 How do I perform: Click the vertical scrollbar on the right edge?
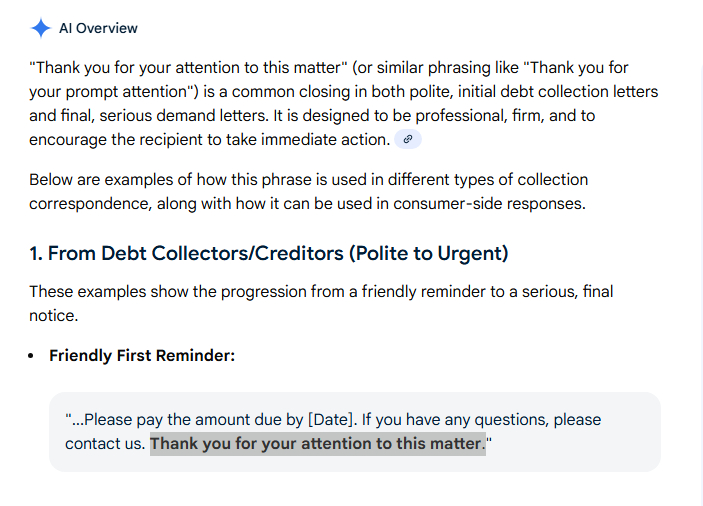(x=699, y=250)
